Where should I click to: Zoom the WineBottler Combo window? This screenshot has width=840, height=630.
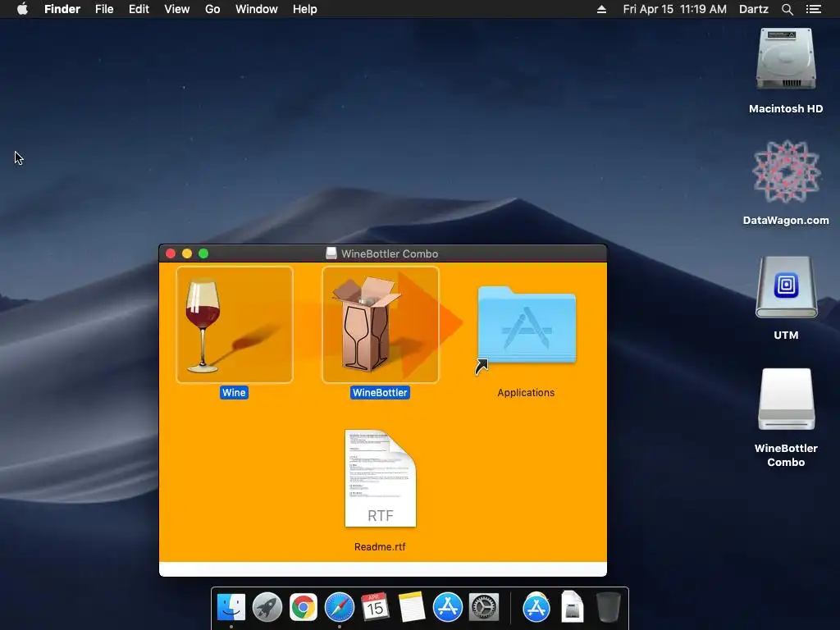tap(203, 253)
